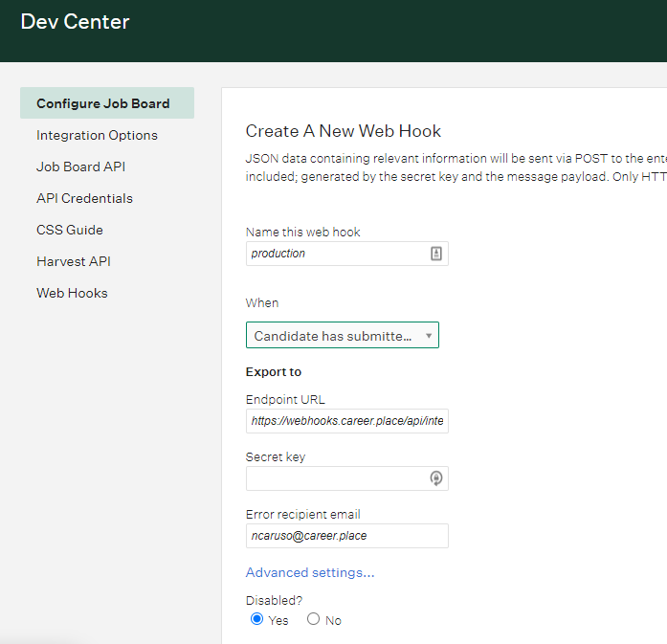Open API Credentials page
This screenshot has width=667, height=644.
(84, 198)
